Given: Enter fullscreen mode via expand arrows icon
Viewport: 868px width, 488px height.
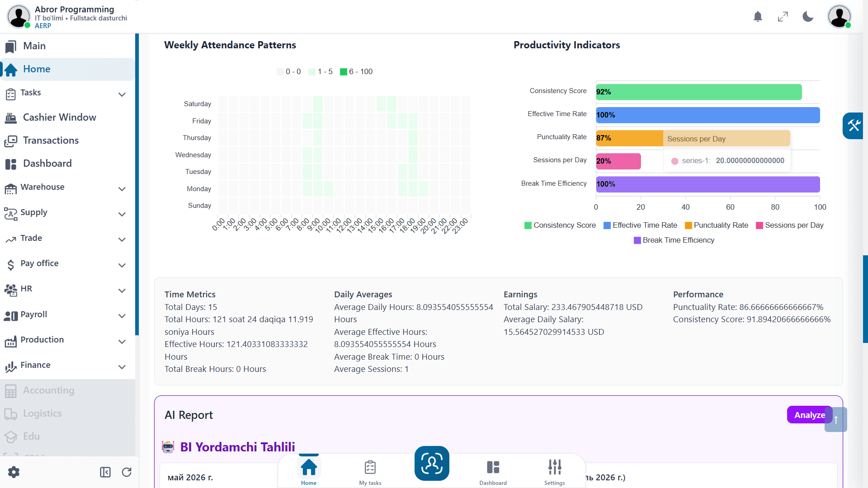Looking at the screenshot, I should click(783, 17).
